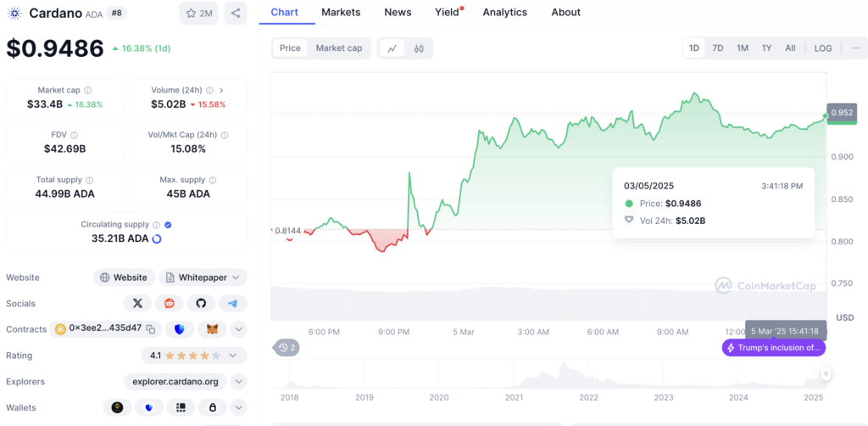Image resolution: width=868 pixels, height=426 pixels.
Task: Open the About tab
Action: pyautogui.click(x=566, y=12)
